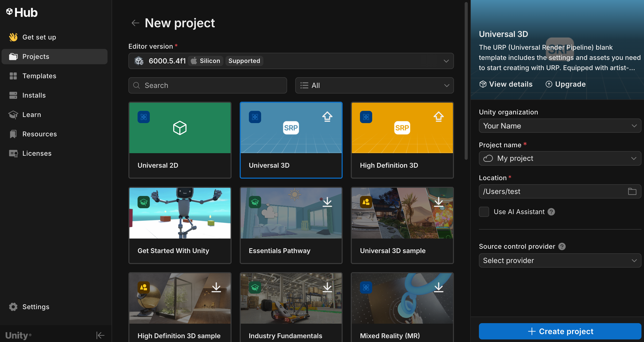The height and width of the screenshot is (342, 644).
Task: Click the Create project button
Action: pyautogui.click(x=560, y=331)
